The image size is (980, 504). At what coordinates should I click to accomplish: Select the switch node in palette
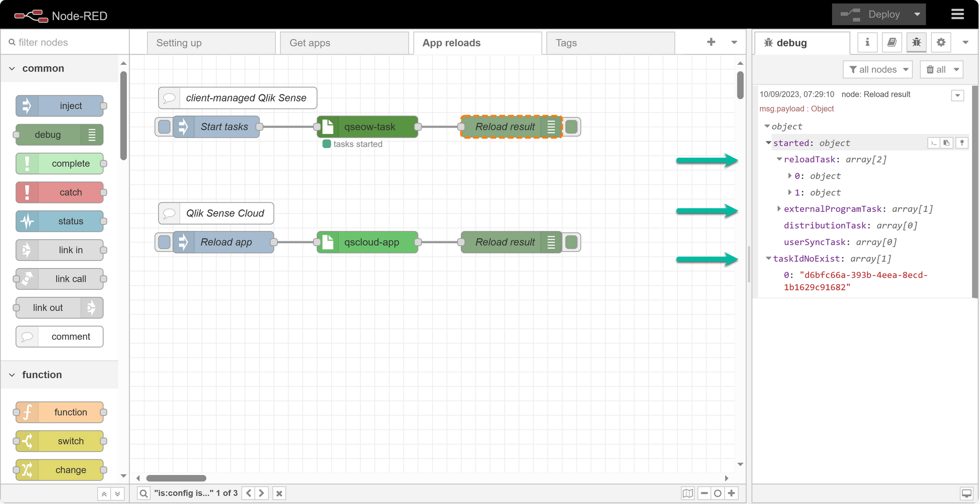click(60, 441)
